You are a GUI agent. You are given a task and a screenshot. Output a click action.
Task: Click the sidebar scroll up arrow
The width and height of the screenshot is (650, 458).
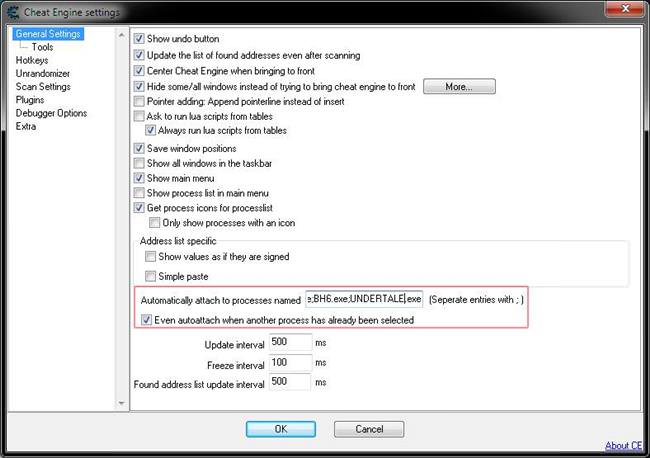[x=121, y=35]
